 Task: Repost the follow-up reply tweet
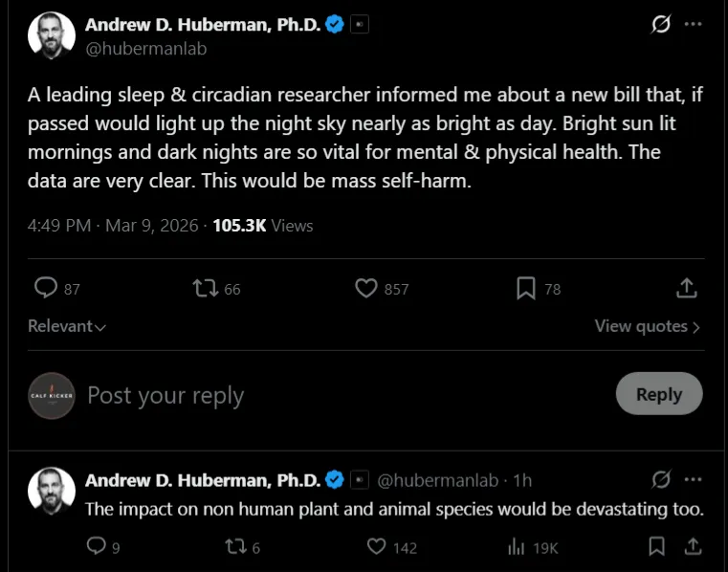pyautogui.click(x=232, y=546)
